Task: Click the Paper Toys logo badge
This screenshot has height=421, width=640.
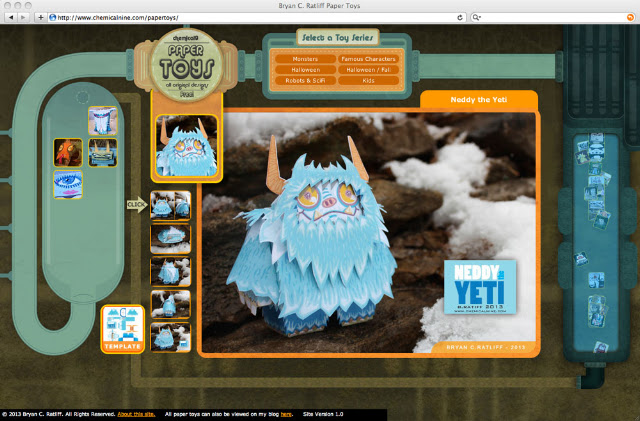Action: [187, 65]
